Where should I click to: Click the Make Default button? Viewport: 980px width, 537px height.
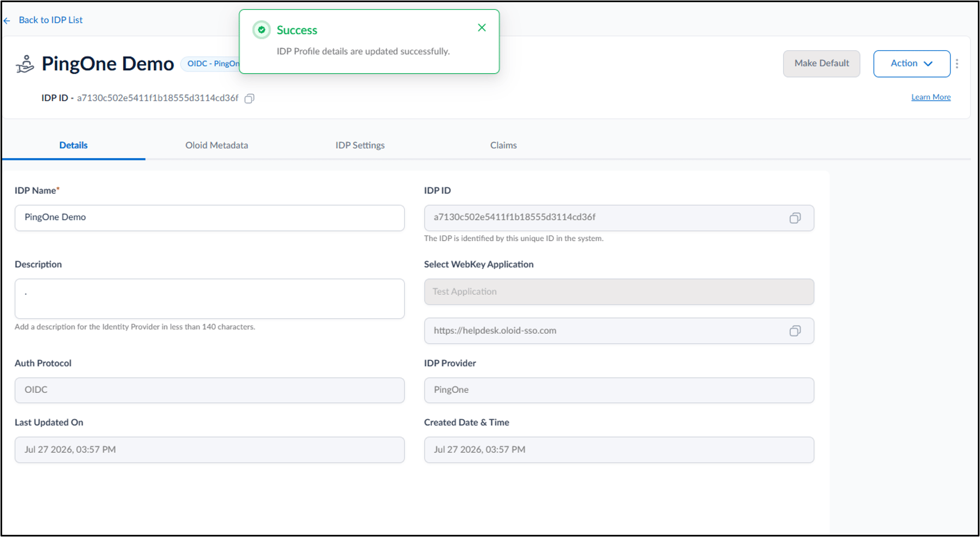click(x=821, y=64)
